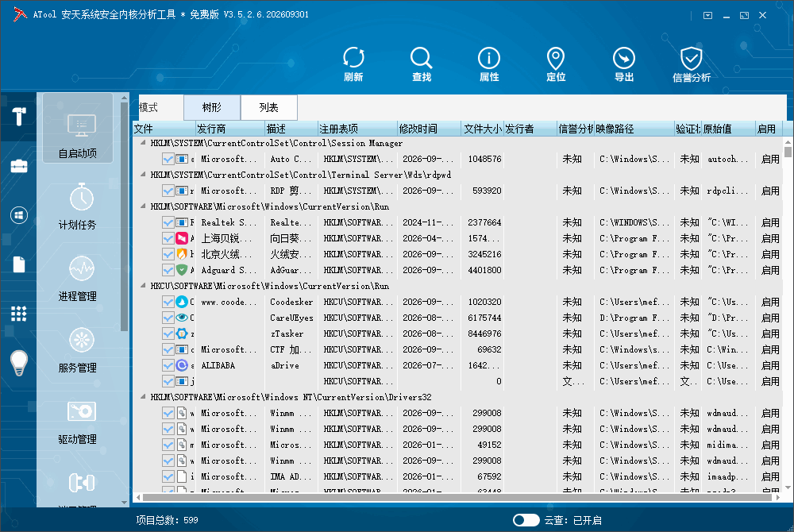Sort by the 注册表项 column header
The height and width of the screenshot is (532, 794).
coord(357,129)
